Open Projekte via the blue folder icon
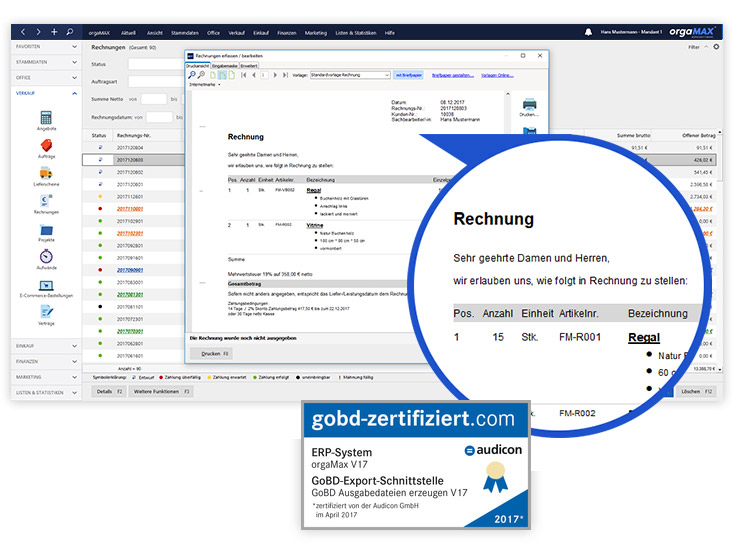The height and width of the screenshot is (550, 733). click(46, 230)
